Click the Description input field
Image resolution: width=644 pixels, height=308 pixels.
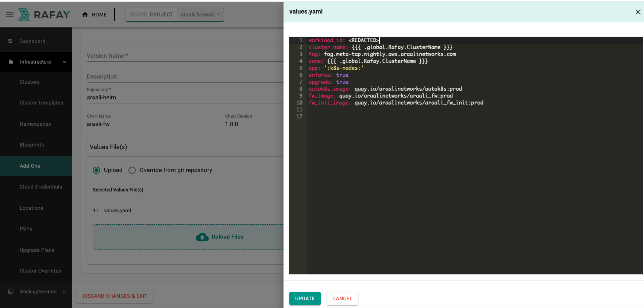(185, 77)
